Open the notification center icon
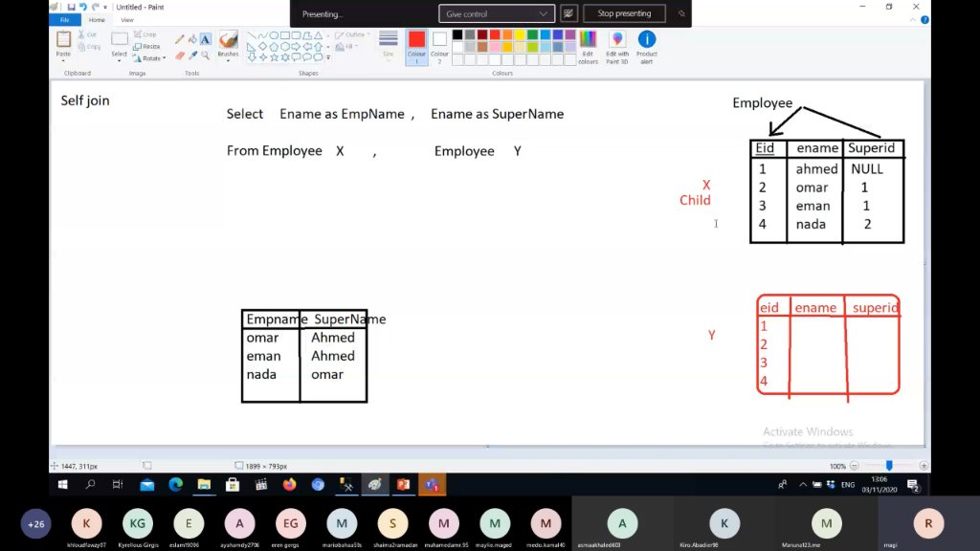 [x=912, y=485]
